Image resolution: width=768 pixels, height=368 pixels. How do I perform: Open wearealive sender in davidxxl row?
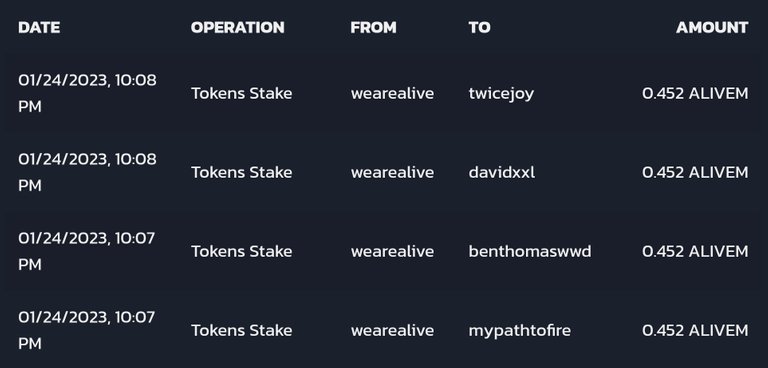click(x=392, y=172)
